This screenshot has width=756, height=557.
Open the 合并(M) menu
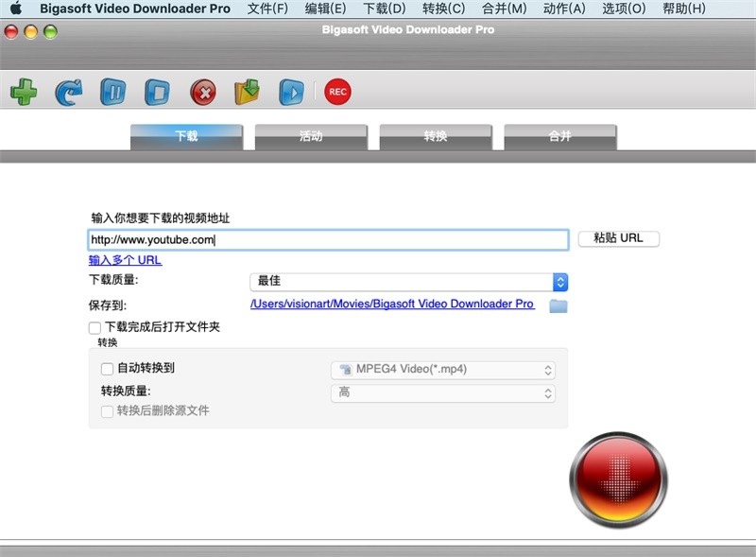505,9
